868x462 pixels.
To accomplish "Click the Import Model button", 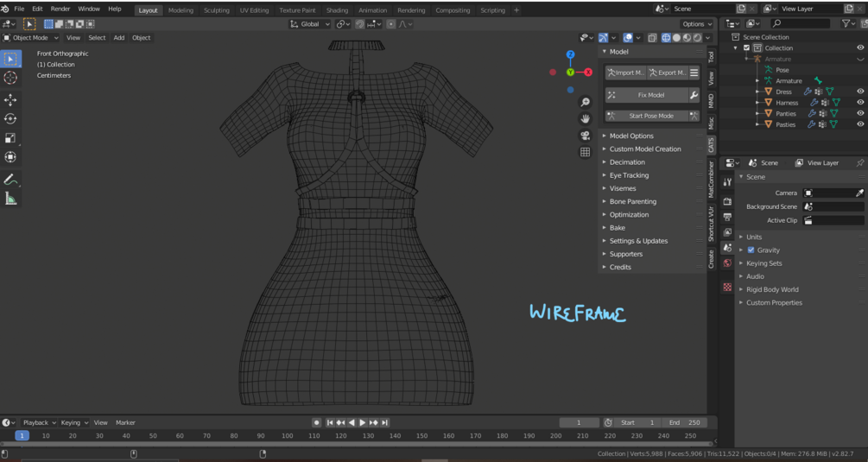I will coord(625,73).
